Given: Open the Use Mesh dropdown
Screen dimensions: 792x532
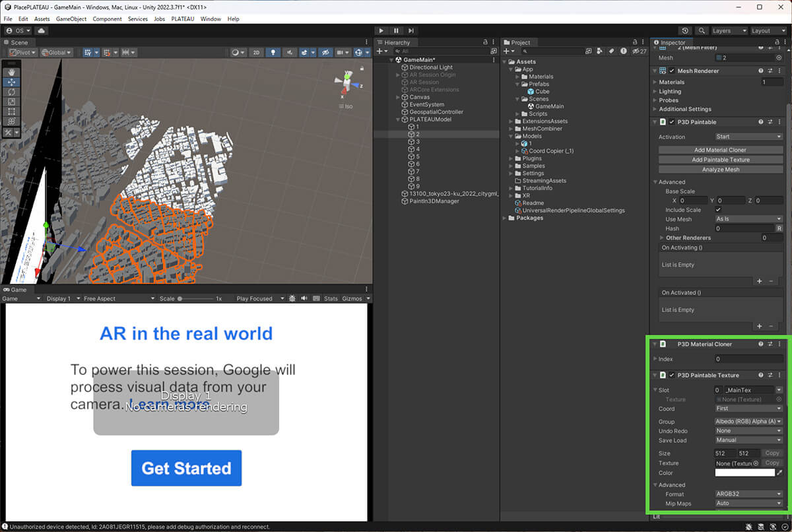Looking at the screenshot, I should click(x=748, y=219).
